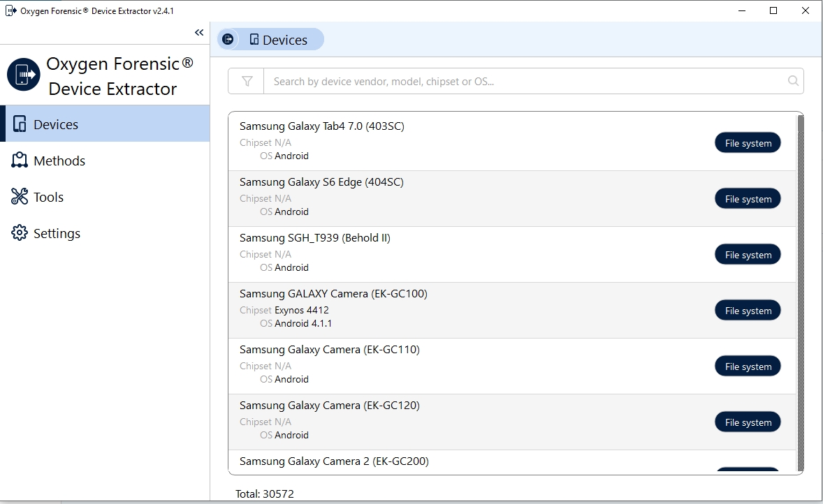
Task: Open File system for Galaxy Camera EK-GC120
Action: [x=748, y=422]
